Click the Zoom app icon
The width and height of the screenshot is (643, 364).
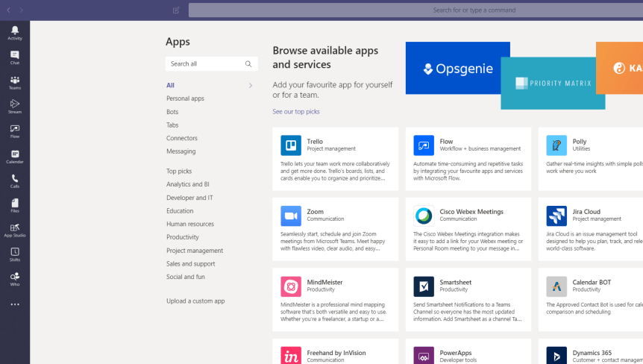point(291,216)
